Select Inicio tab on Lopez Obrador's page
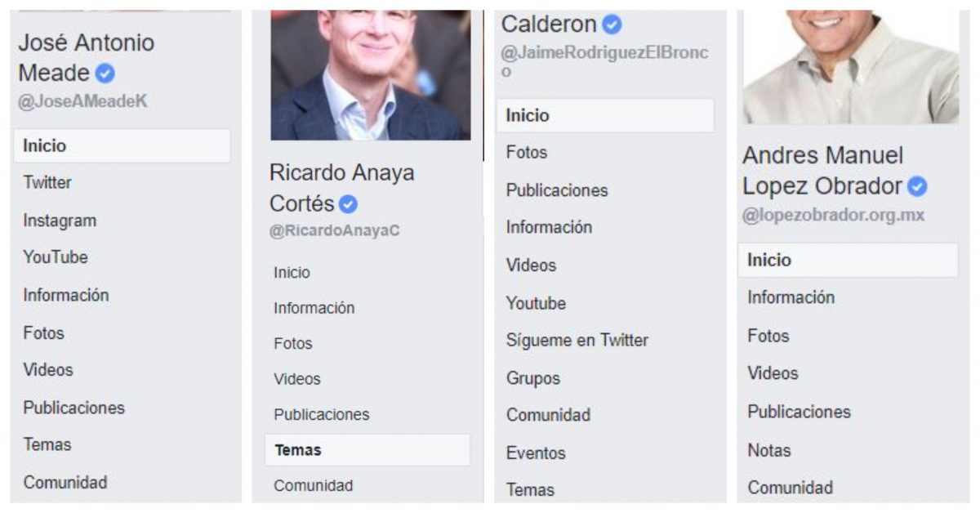This screenshot has width=980, height=513. (x=848, y=261)
